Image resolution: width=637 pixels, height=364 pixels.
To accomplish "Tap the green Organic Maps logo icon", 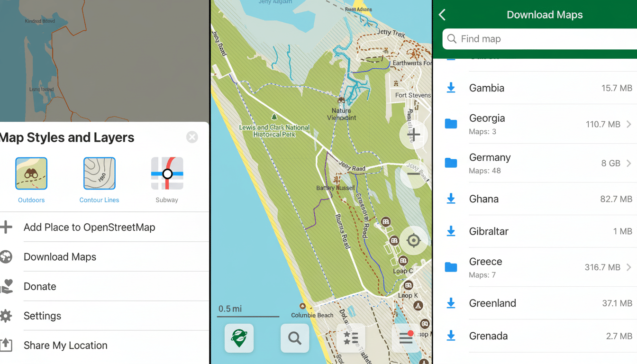I will (x=239, y=338).
